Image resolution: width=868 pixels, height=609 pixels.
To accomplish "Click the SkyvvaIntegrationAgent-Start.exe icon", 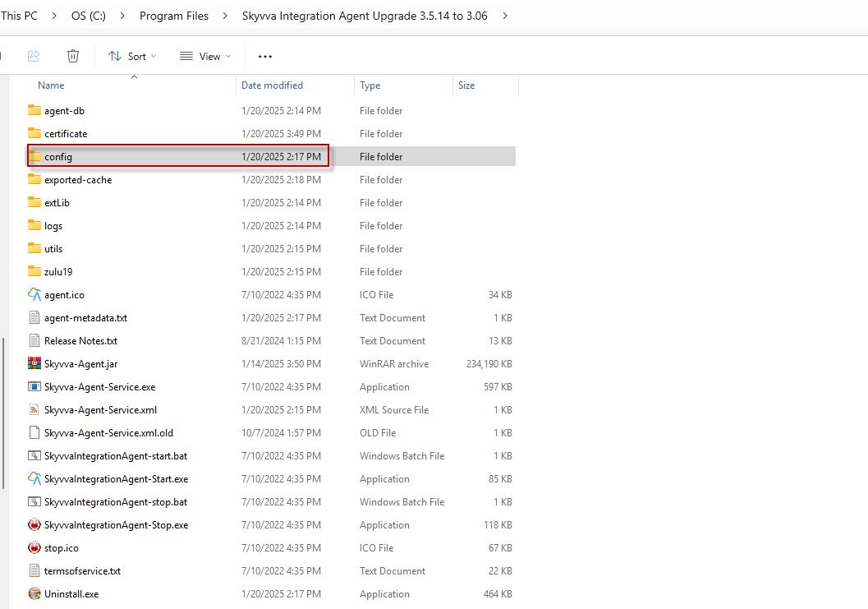I will click(x=34, y=479).
